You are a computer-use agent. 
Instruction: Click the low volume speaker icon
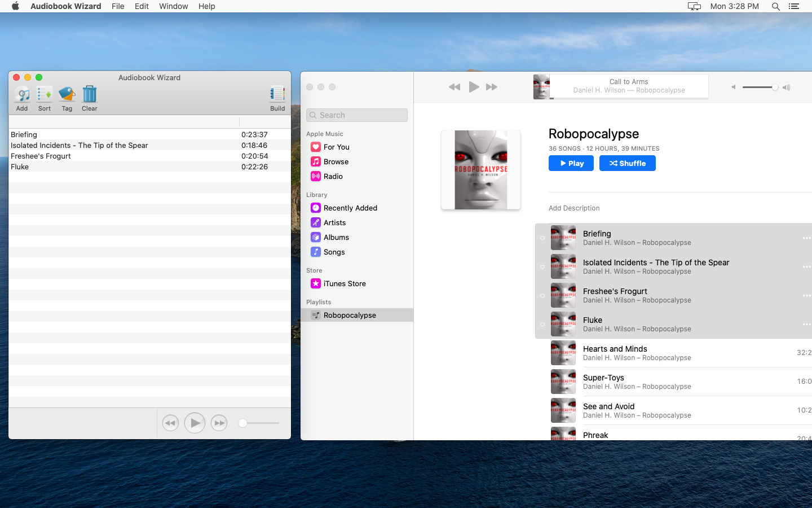tap(734, 87)
